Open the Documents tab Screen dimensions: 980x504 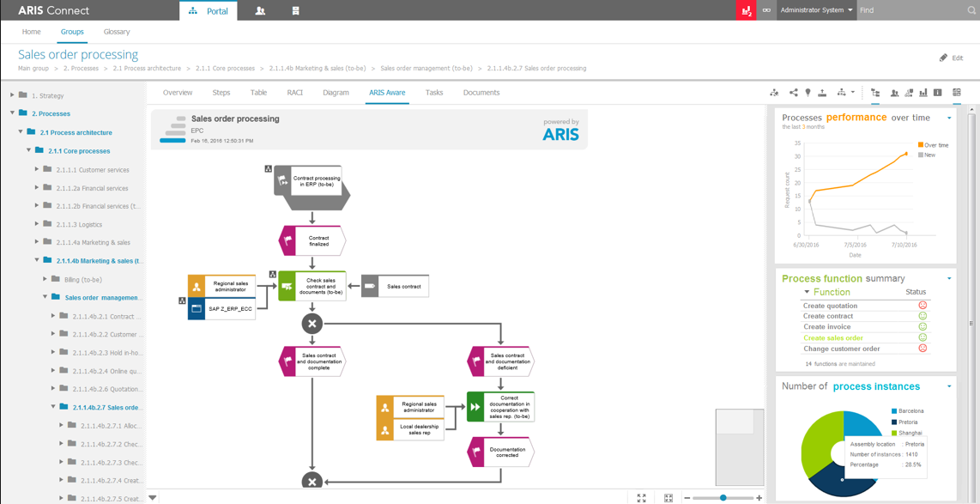[481, 93]
